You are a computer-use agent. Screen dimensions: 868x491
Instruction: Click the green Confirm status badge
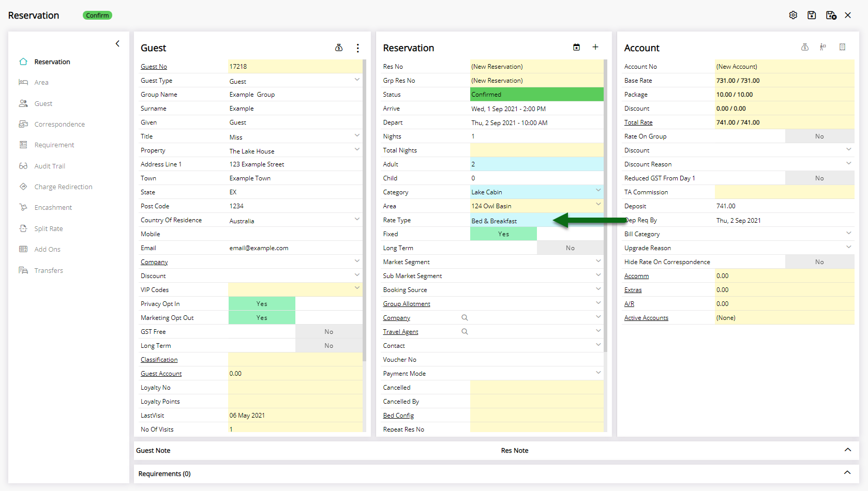pos(97,16)
